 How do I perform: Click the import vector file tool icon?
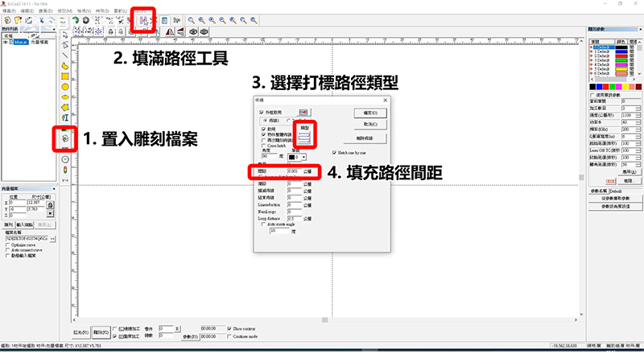pos(64,138)
